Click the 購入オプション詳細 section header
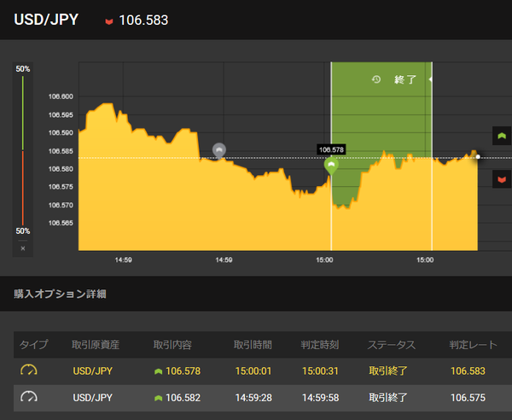Image resolution: width=512 pixels, height=420 pixels. coord(60,294)
